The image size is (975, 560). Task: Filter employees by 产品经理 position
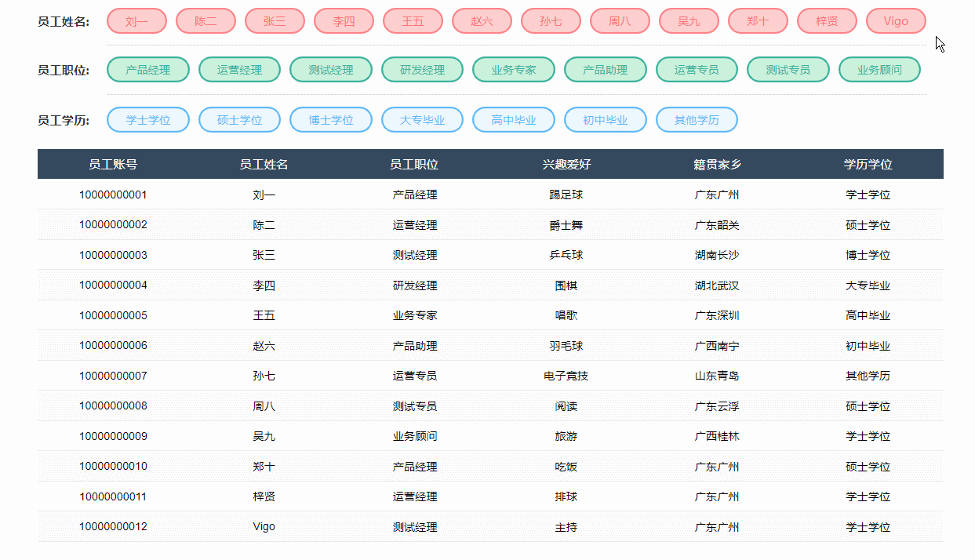[x=147, y=69]
